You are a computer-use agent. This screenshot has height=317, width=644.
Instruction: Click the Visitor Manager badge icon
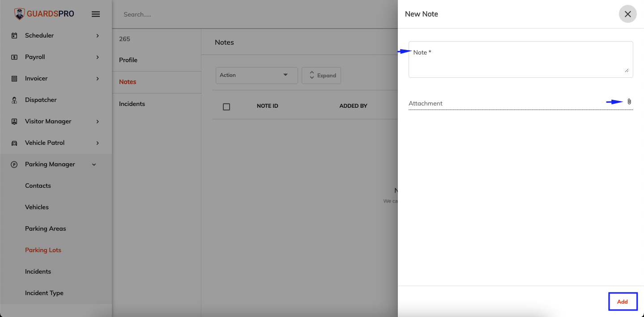pos(14,121)
